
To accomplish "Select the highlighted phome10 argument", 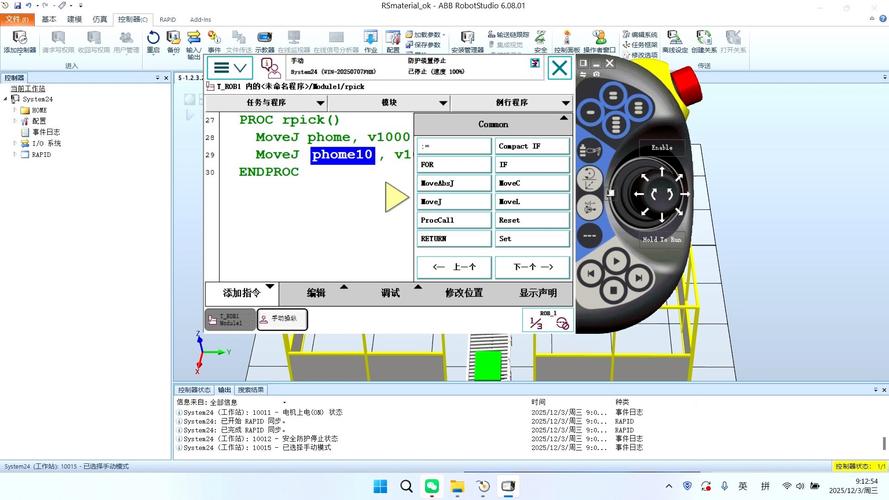I will pyautogui.click(x=342, y=155).
